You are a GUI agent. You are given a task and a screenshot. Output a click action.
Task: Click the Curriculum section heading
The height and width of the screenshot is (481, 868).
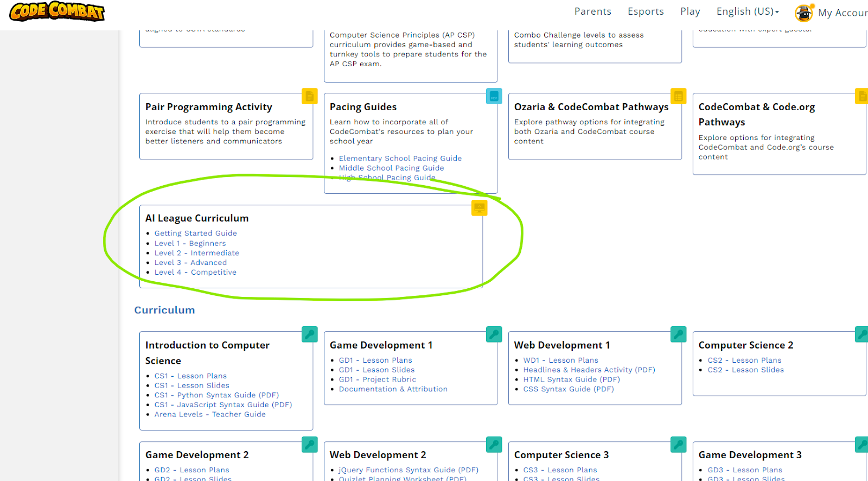coord(164,311)
